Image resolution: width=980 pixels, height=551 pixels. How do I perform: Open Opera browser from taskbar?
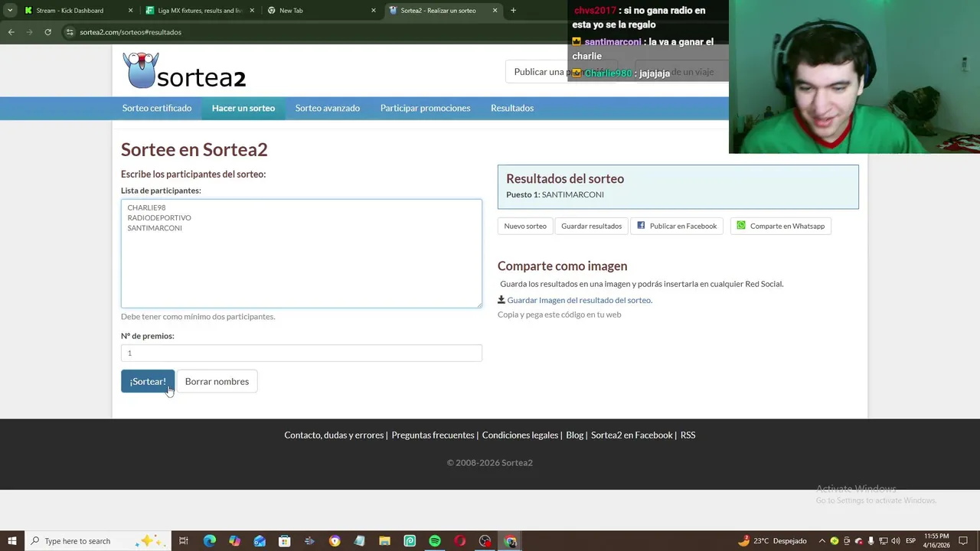pyautogui.click(x=460, y=541)
